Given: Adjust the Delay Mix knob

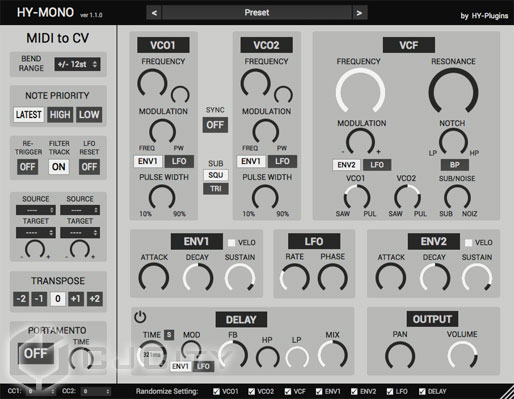Looking at the screenshot, I should click(x=333, y=355).
